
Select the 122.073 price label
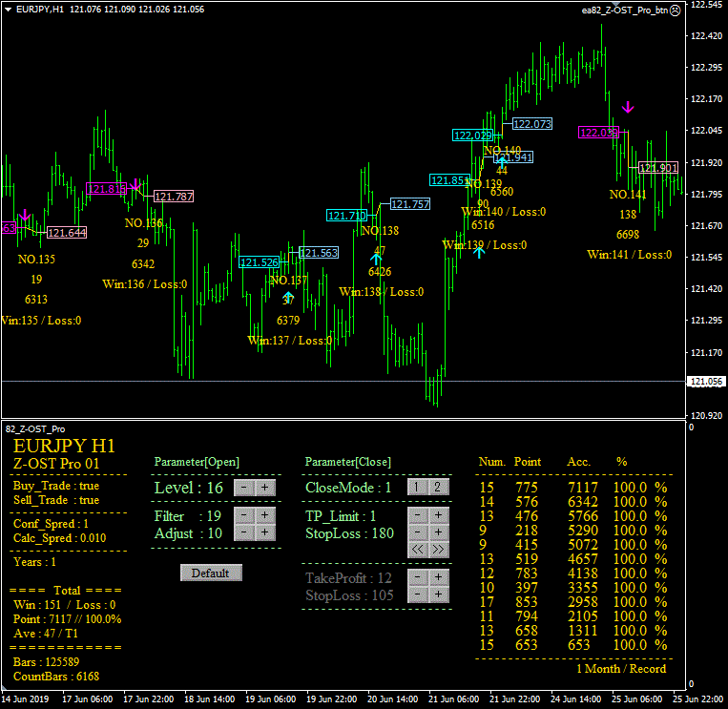(532, 124)
